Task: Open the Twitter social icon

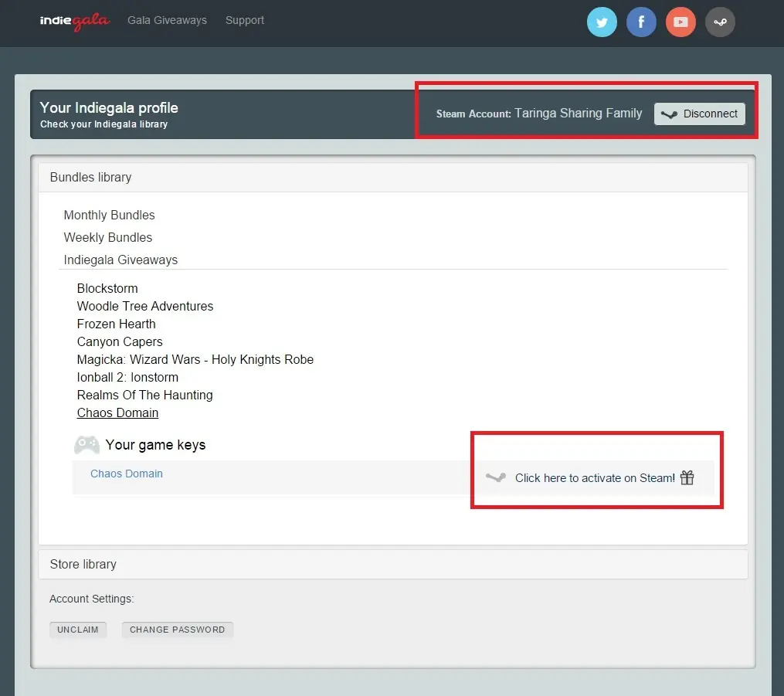Action: 602,22
